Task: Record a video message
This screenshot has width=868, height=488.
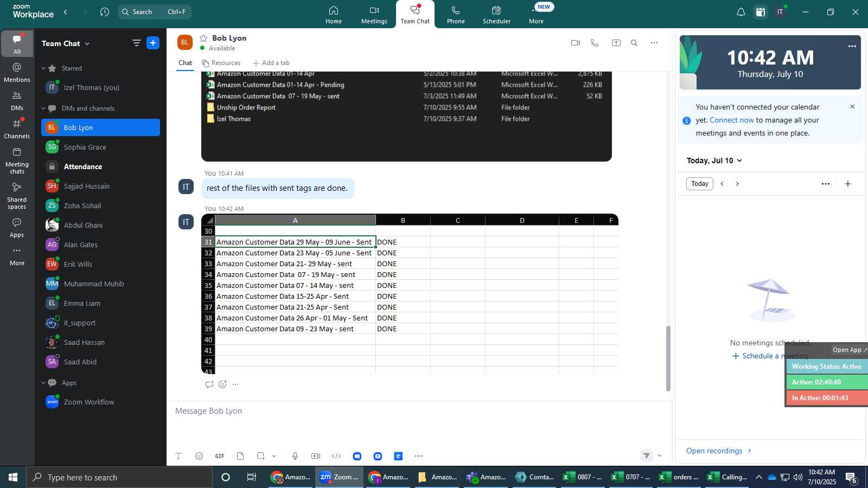Action: 316,456
